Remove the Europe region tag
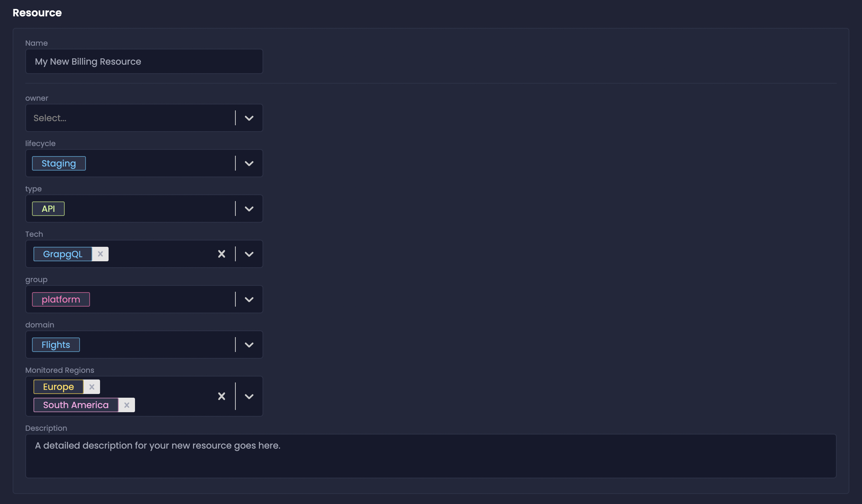Viewport: 862px width, 504px height. 92,387
